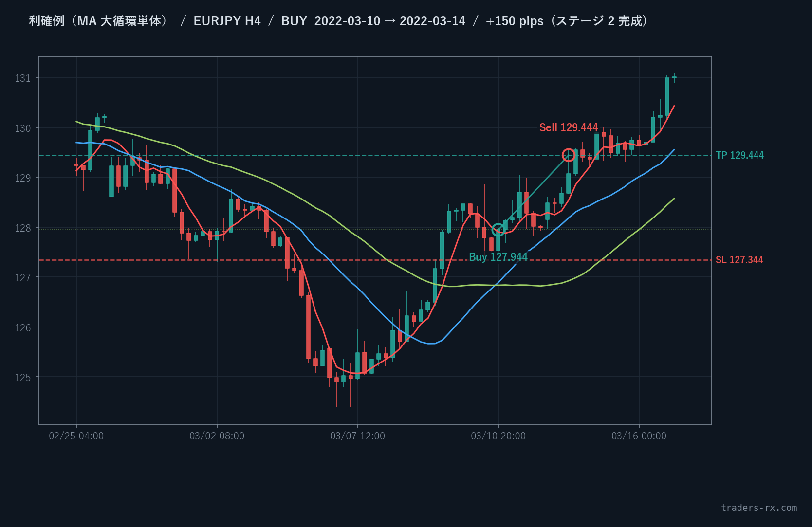Click the 'TP 129.444' level label

click(739, 155)
